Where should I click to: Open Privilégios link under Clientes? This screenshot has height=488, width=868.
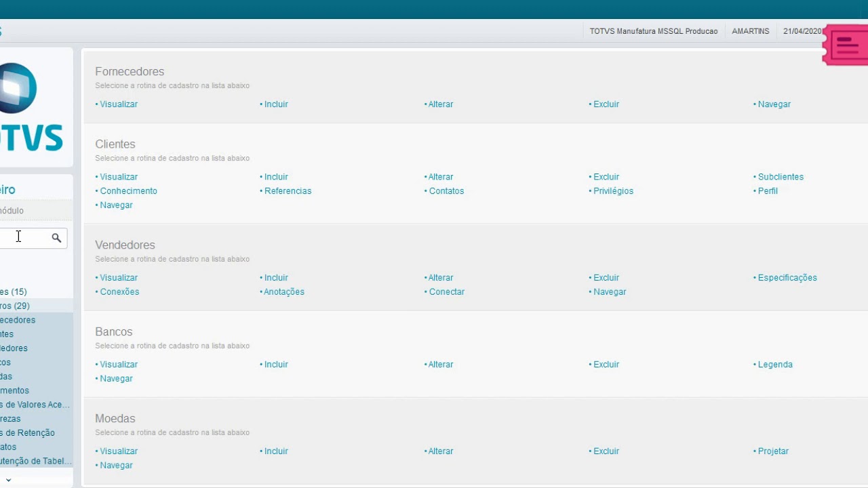tap(613, 191)
